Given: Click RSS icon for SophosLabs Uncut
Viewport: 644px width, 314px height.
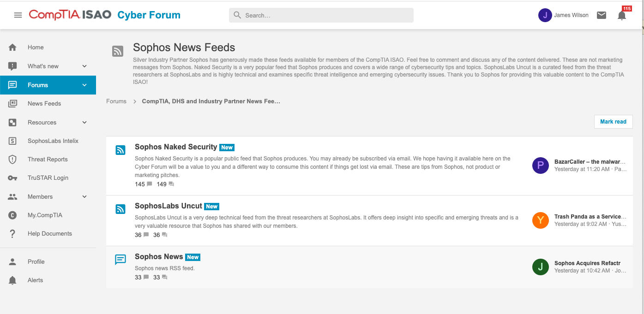Looking at the screenshot, I should pos(120,209).
